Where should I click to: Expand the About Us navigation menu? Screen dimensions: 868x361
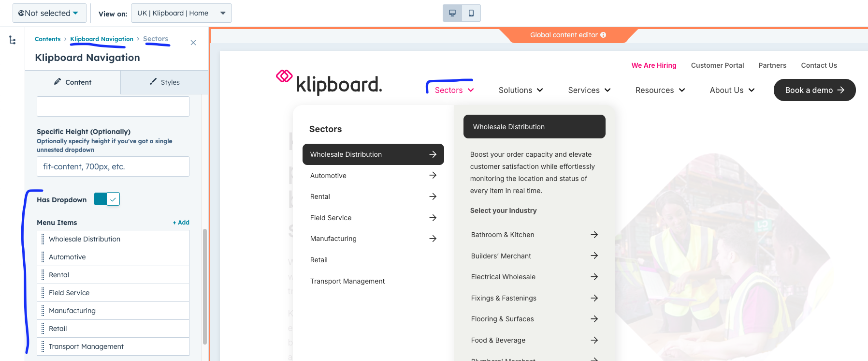(x=732, y=90)
